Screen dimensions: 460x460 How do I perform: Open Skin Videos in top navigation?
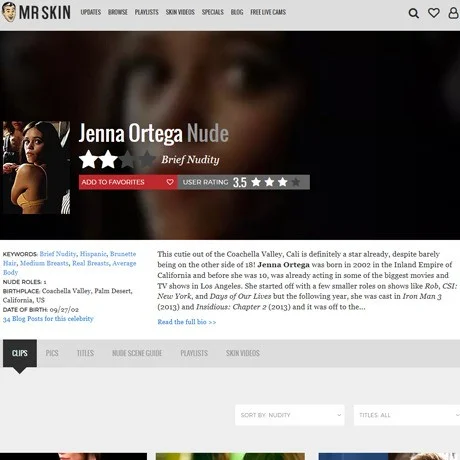pos(180,12)
